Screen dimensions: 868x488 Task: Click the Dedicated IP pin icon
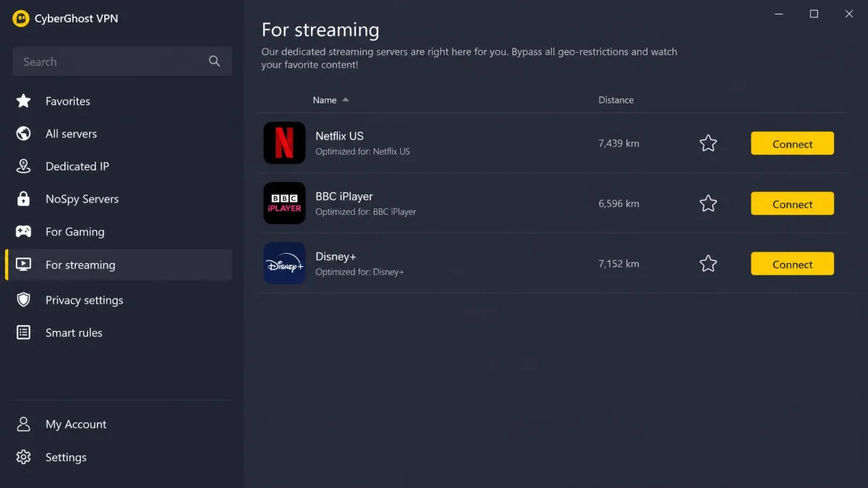(x=24, y=166)
